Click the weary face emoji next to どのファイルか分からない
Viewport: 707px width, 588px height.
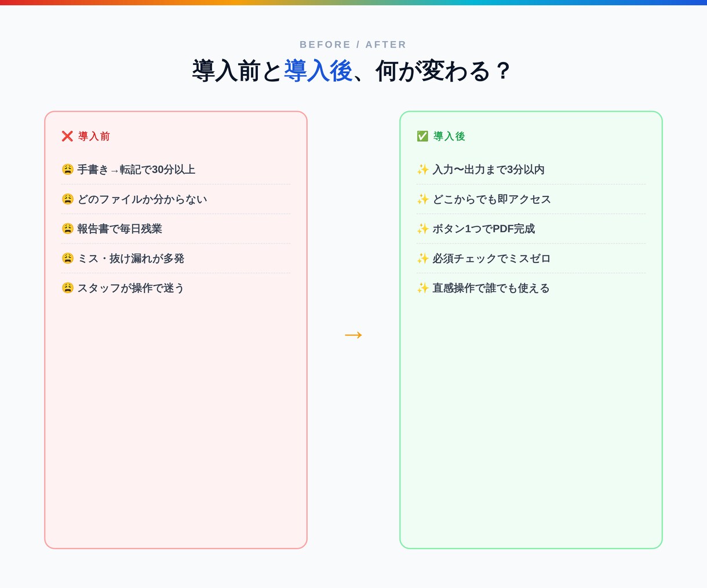coord(68,199)
